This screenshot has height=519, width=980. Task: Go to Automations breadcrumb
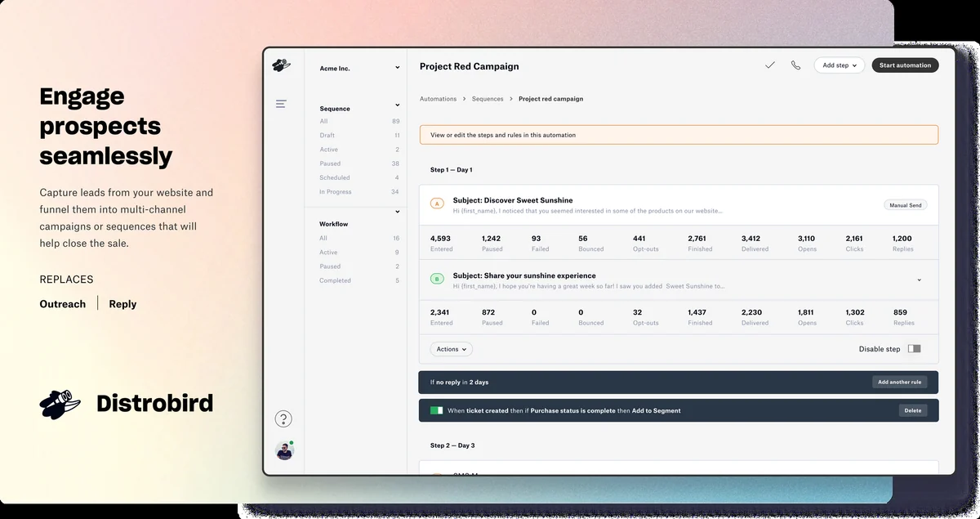438,99
